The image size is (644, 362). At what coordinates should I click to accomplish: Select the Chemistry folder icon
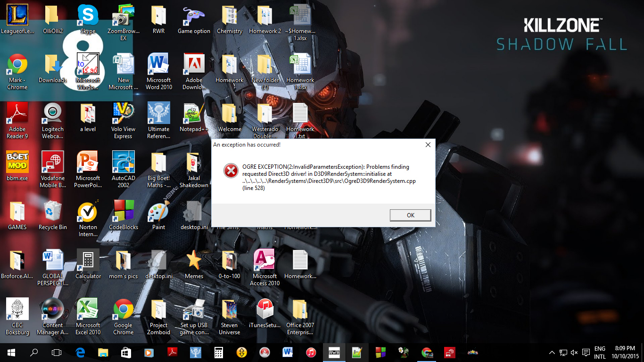[x=230, y=20]
